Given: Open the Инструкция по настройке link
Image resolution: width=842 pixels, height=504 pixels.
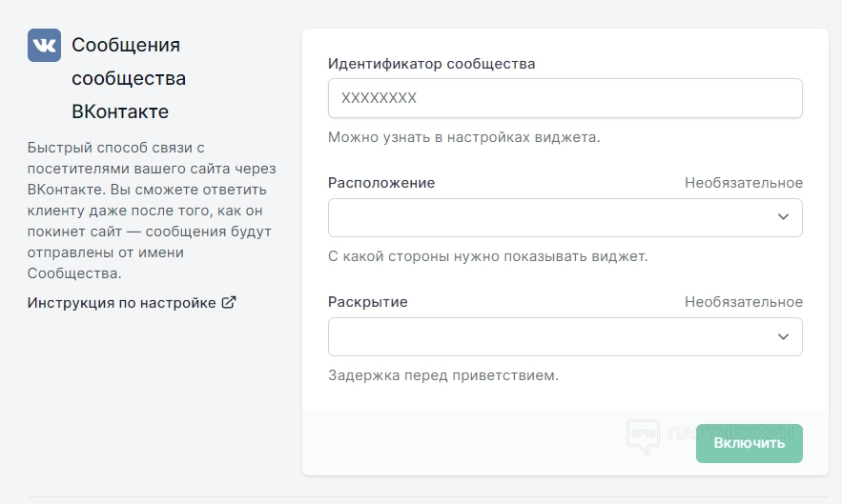Looking at the screenshot, I should point(122,303).
